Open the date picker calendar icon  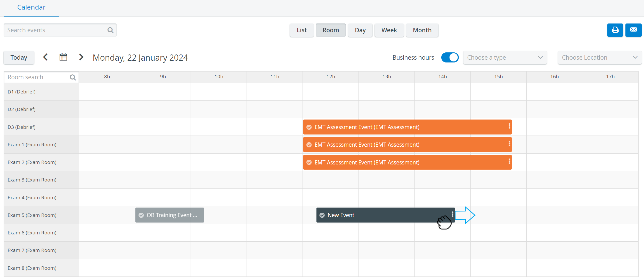click(63, 57)
